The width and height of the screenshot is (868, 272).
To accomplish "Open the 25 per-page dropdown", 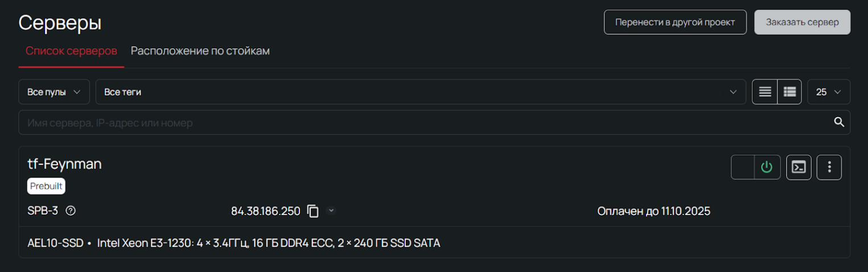I will pos(829,92).
